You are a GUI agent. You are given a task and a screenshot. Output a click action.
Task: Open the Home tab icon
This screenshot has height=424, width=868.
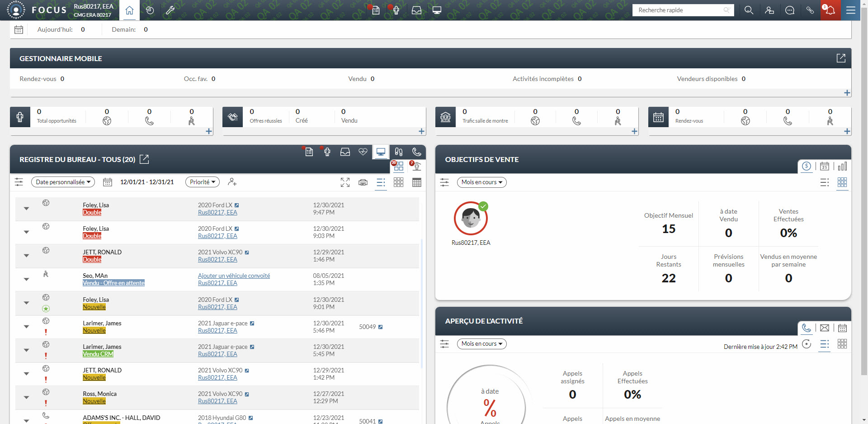click(x=129, y=10)
